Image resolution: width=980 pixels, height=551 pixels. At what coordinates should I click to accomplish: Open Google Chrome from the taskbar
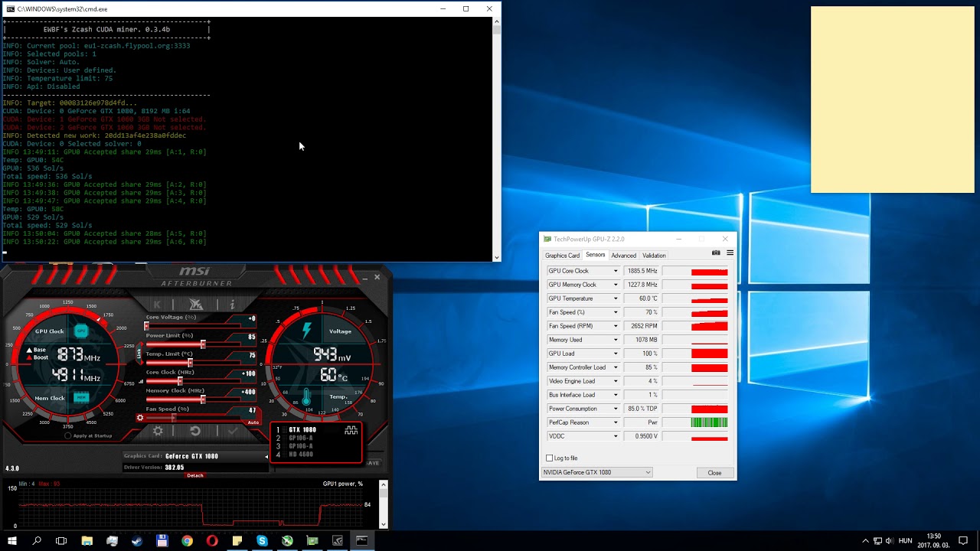(187, 541)
